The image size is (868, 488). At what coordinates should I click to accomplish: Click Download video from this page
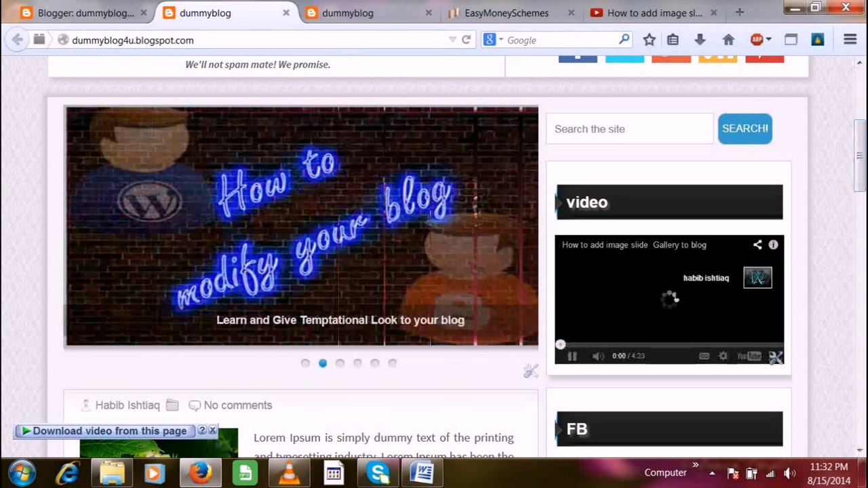109,430
